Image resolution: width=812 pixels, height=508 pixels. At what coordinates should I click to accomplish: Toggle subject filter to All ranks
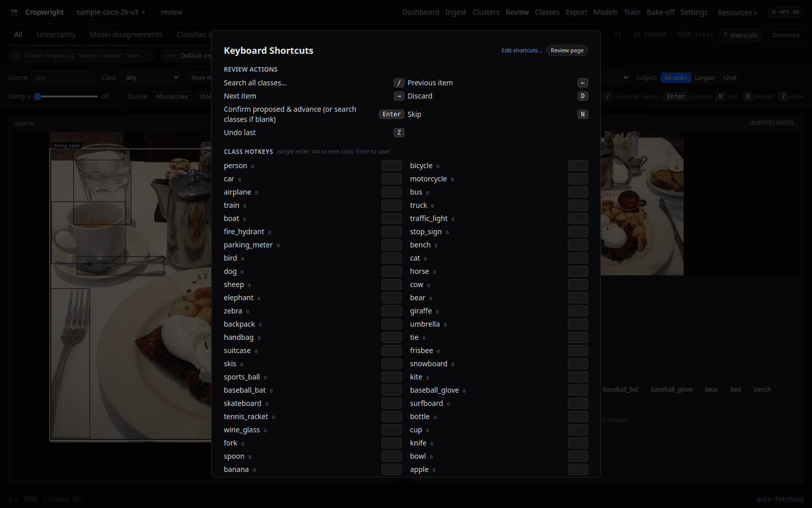click(675, 78)
